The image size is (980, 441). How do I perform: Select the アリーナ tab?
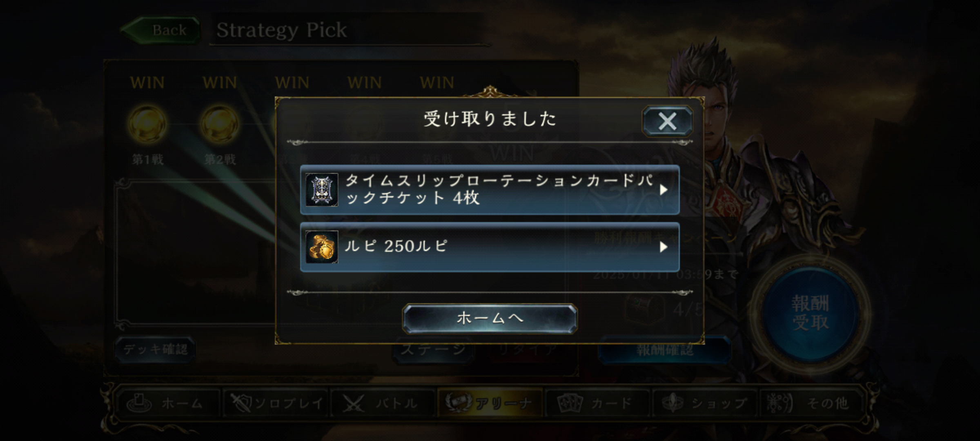pyautogui.click(x=490, y=403)
